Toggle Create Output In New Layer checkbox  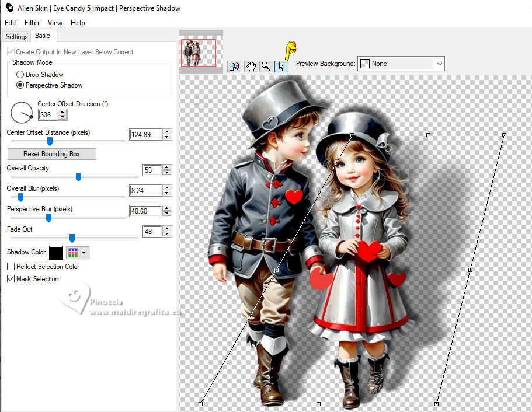(x=11, y=52)
